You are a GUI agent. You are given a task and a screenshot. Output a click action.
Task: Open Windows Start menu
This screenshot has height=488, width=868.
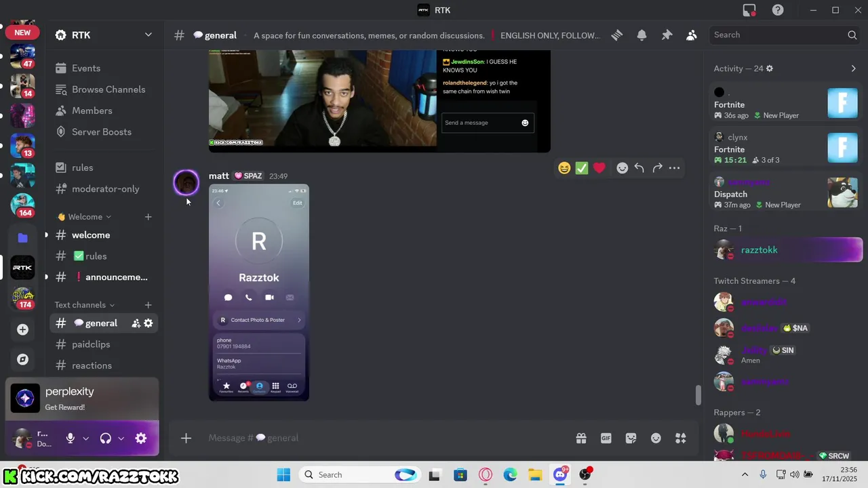[x=283, y=474]
